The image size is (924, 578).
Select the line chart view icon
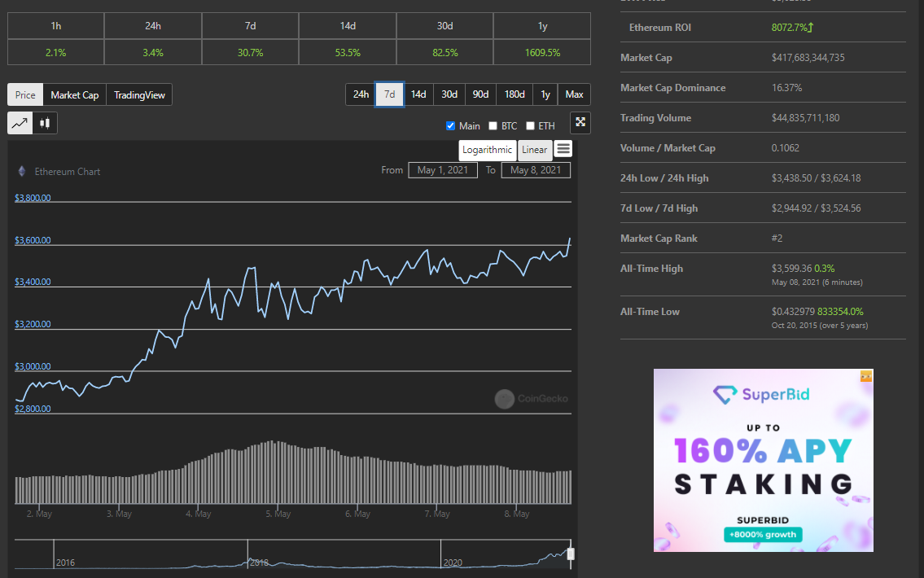(x=20, y=123)
